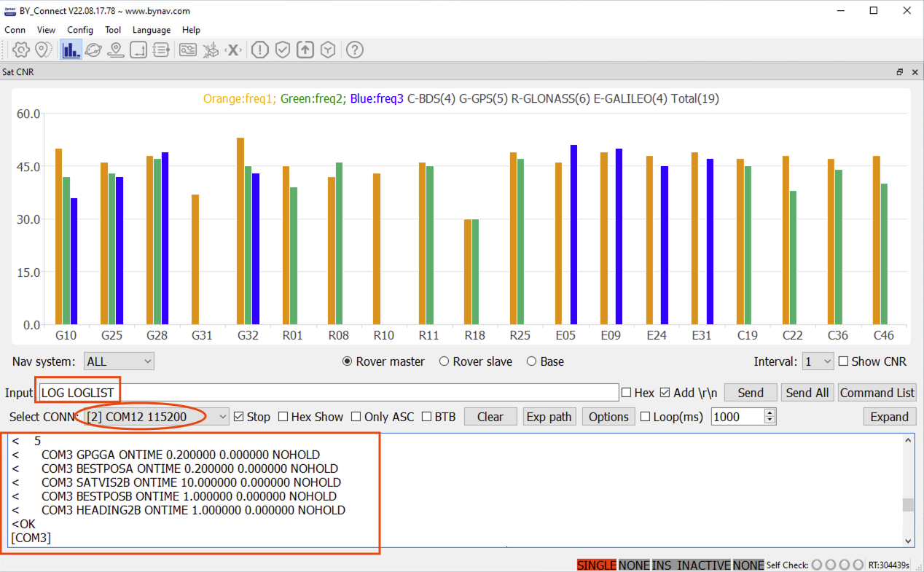Select the positioning map pin icon
This screenshot has width=924, height=572.
(116, 50)
